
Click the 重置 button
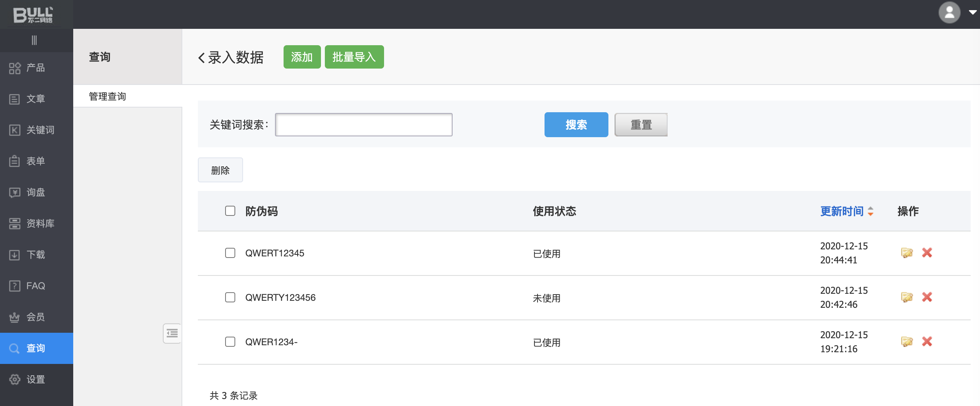pos(641,125)
